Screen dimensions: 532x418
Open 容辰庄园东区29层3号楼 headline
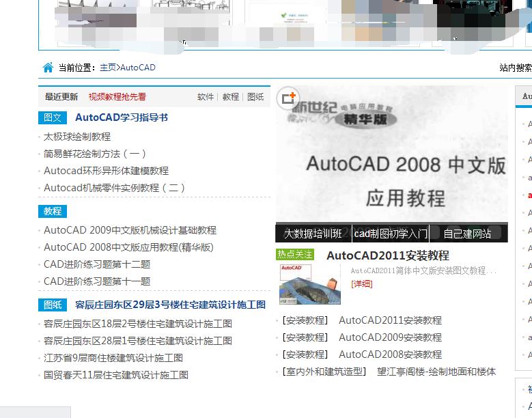pyautogui.click(x=170, y=305)
